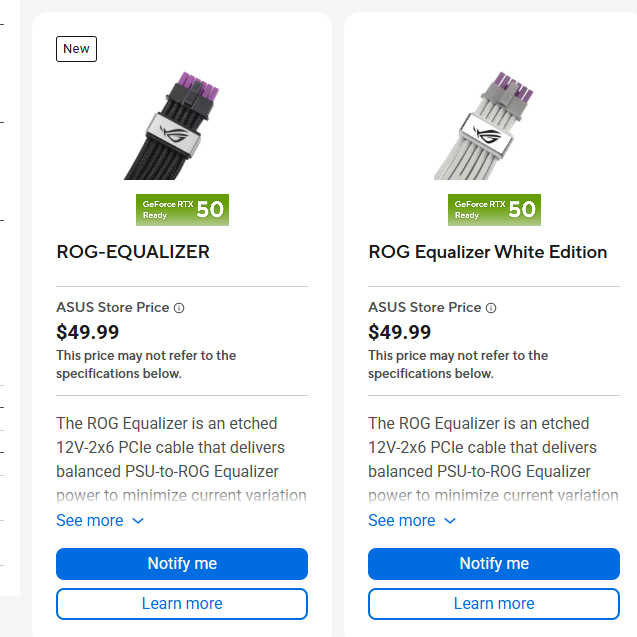Click the New tag on ROG-EQUALIZER card
The image size is (637, 637).
tap(76, 48)
